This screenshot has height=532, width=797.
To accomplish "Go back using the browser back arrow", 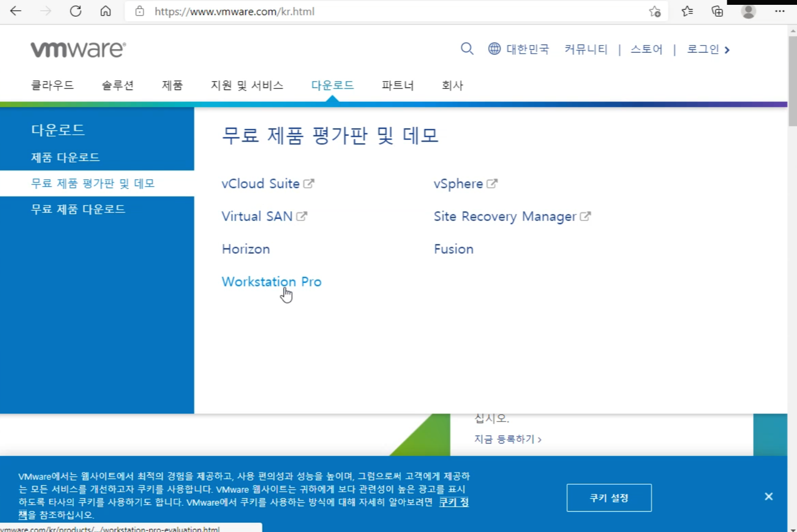I will [x=16, y=11].
